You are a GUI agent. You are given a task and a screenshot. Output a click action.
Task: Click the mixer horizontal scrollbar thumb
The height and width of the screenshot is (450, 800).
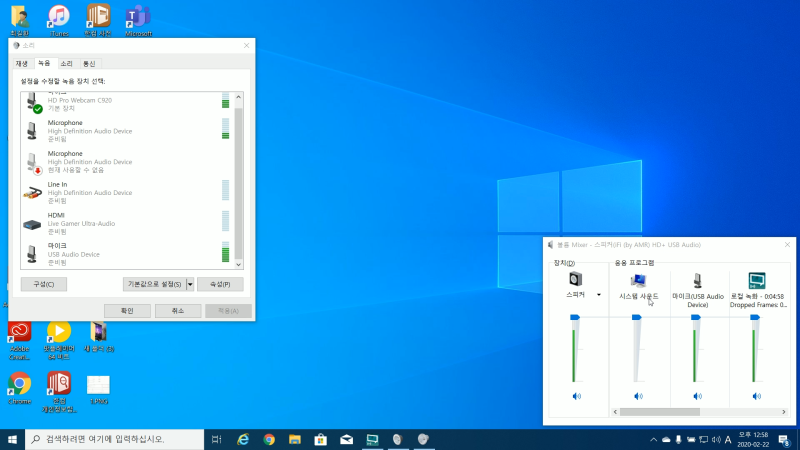click(x=660, y=412)
